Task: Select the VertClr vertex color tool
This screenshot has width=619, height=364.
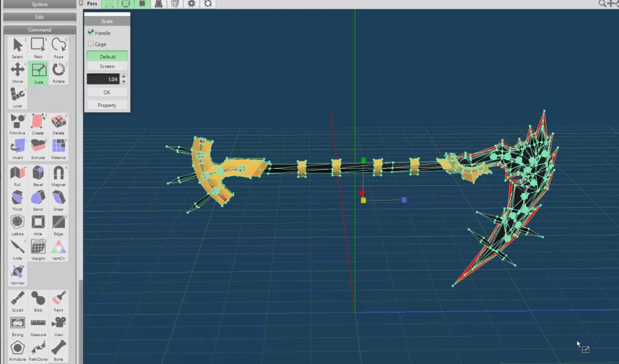Action: point(58,249)
